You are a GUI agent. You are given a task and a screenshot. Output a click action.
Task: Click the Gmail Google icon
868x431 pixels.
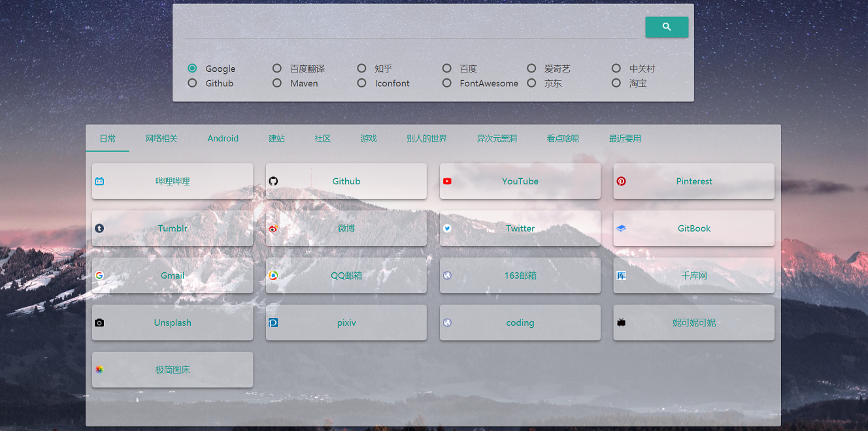[99, 275]
